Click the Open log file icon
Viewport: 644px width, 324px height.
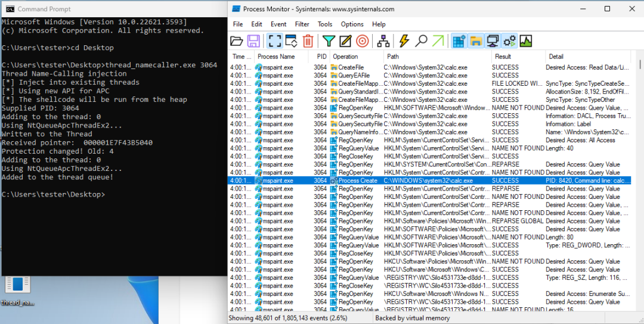[x=237, y=41]
